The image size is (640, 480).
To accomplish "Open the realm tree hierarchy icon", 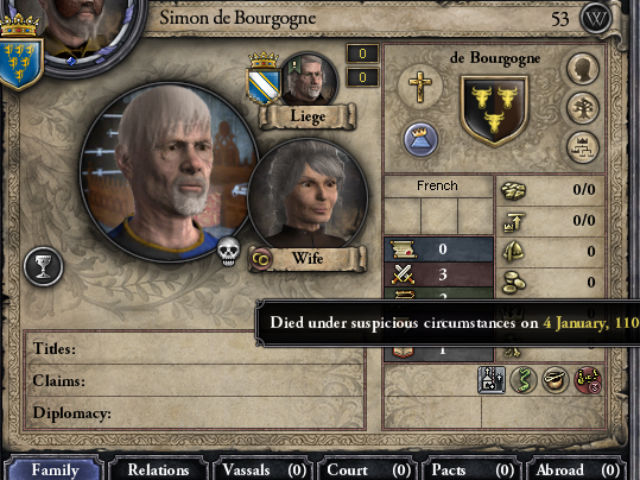I will [583, 147].
